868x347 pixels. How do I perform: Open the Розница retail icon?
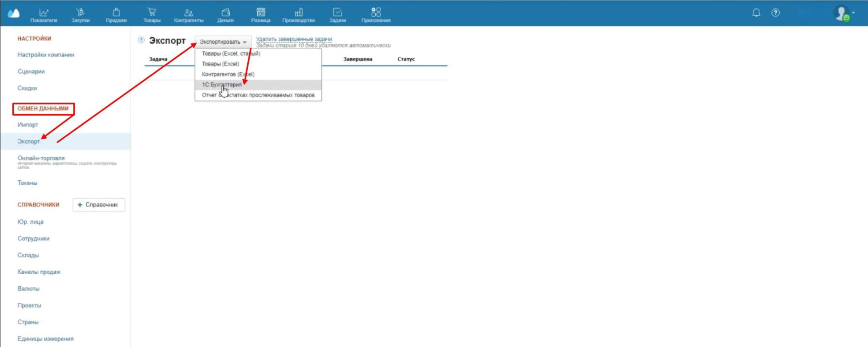261,14
